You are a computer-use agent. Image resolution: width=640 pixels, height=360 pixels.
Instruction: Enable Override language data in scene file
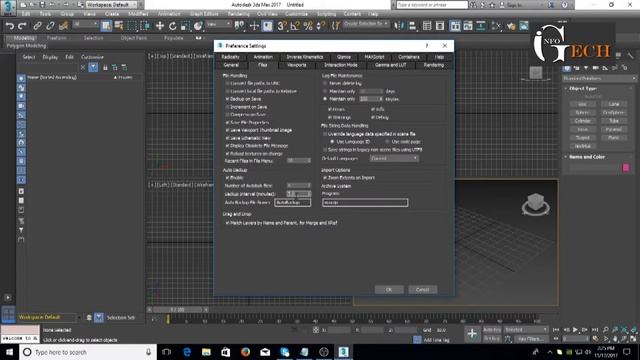(x=325, y=134)
